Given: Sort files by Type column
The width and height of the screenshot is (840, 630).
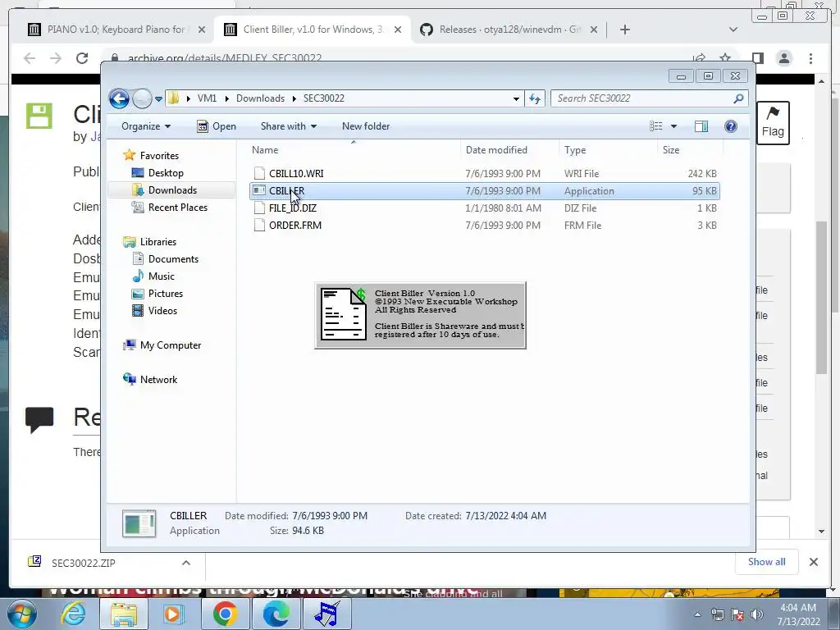Looking at the screenshot, I should point(575,150).
